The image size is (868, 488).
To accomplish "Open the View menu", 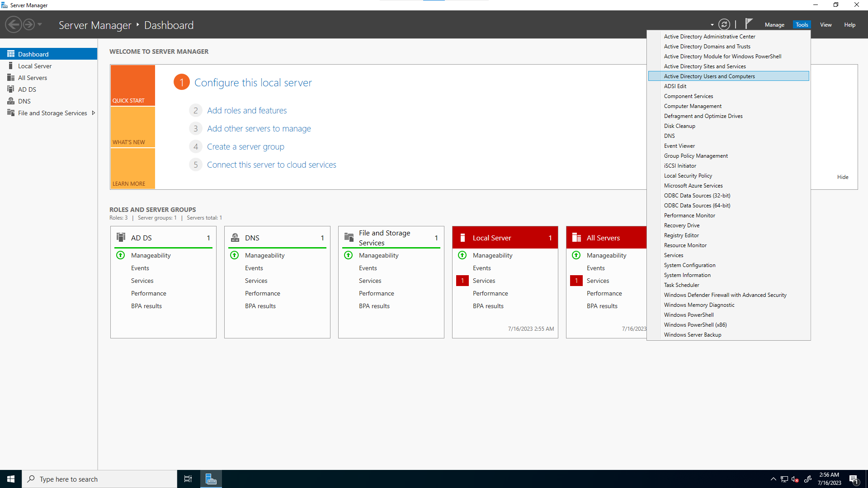I will tap(826, 25).
